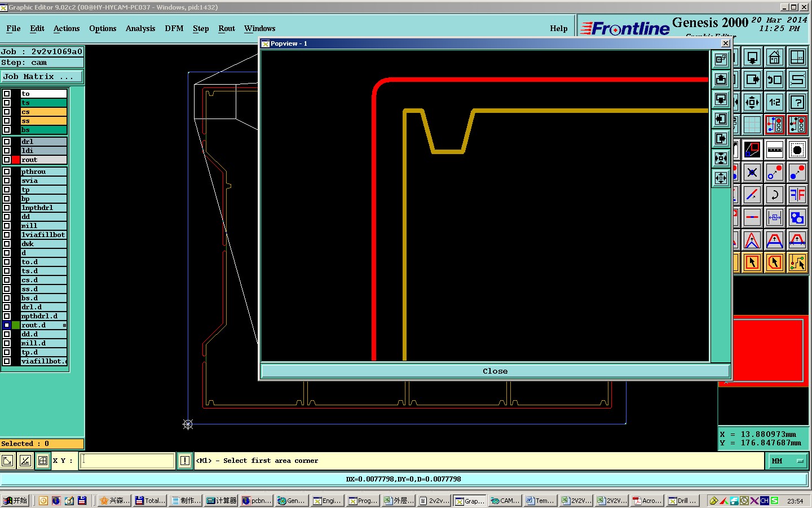Toggle the 'to' layer checkbox

7,94
